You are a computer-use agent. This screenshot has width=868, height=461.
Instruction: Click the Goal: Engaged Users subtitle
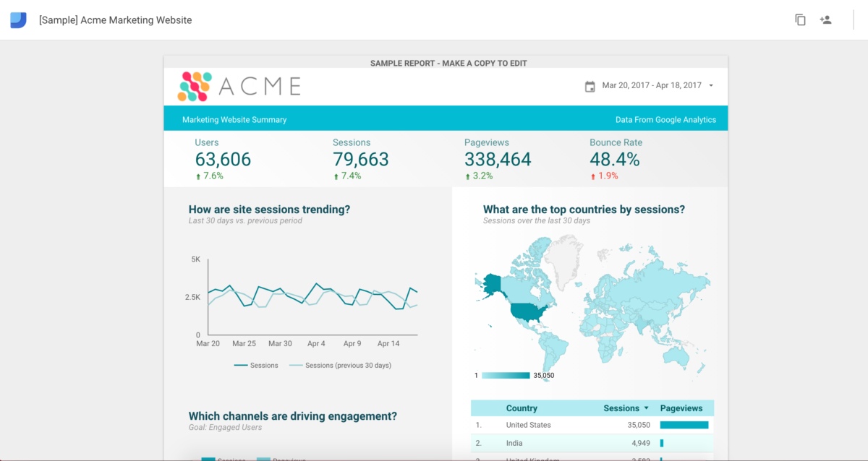tap(225, 428)
